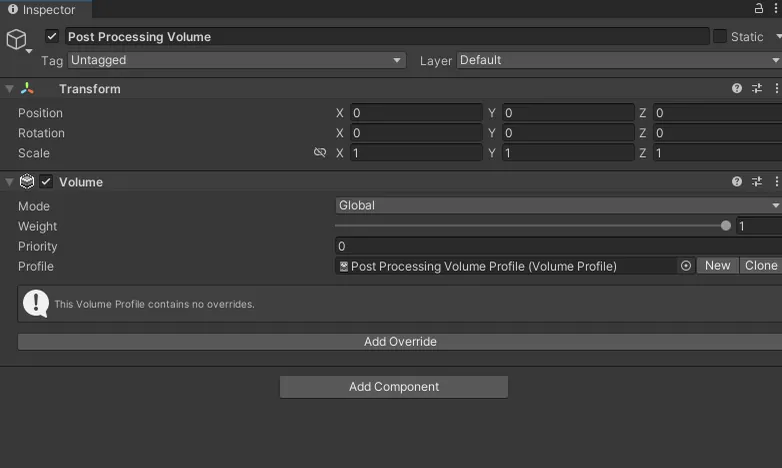Select the Inspector tab
Screen dimensions: 782x468
click(46, 9)
